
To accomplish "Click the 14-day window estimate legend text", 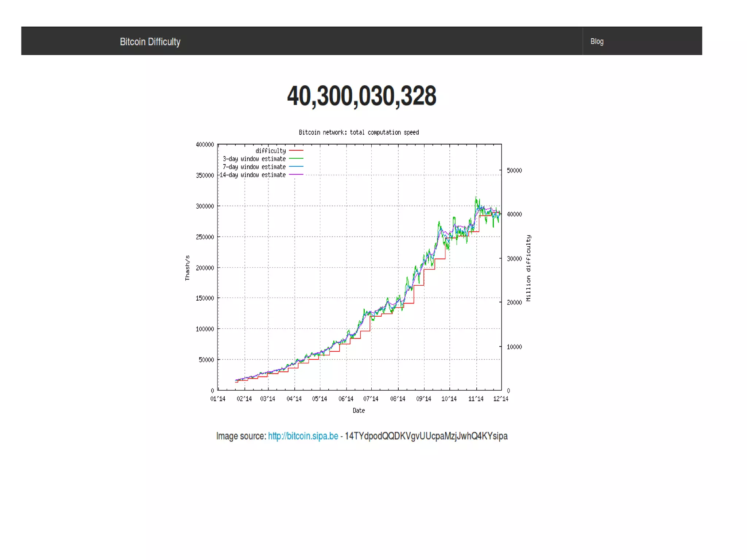I will [x=252, y=175].
